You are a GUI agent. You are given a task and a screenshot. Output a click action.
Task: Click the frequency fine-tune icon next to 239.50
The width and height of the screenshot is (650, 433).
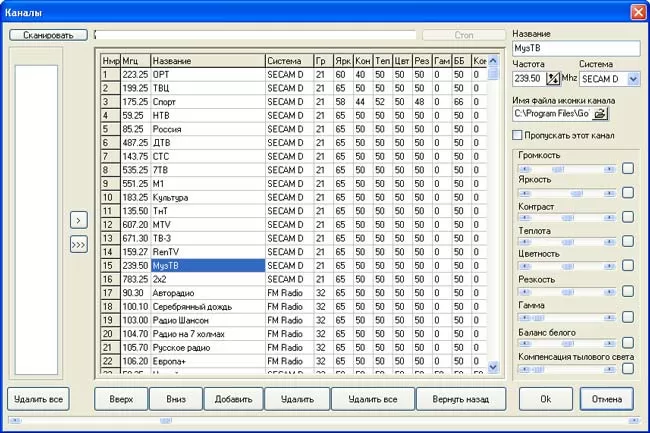click(x=552, y=78)
